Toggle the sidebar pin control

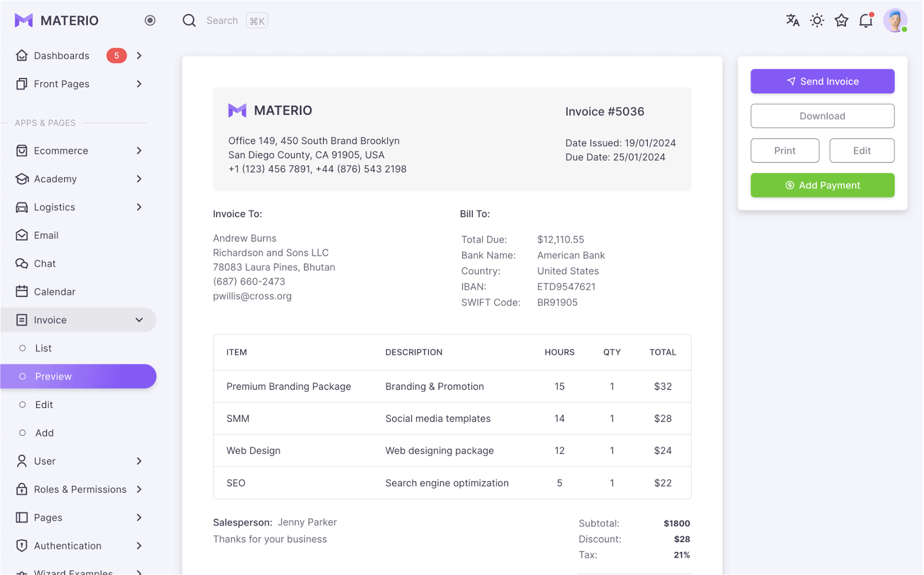point(150,20)
